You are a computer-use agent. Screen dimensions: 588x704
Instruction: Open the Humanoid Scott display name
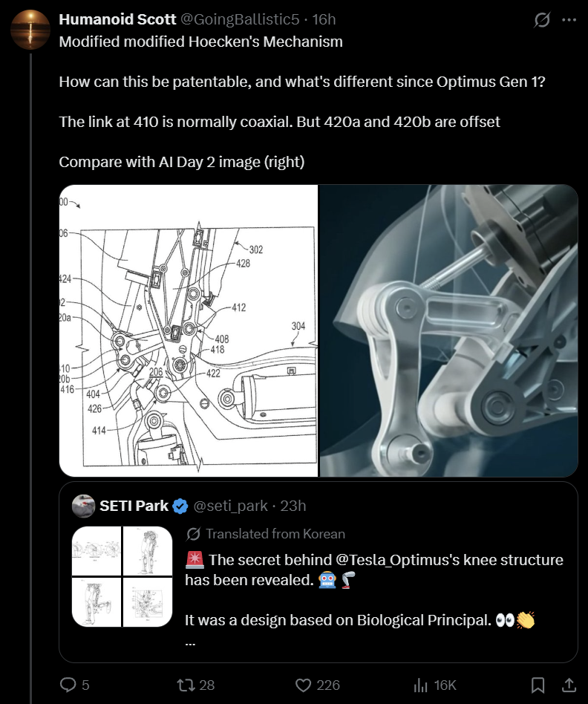coord(117,20)
